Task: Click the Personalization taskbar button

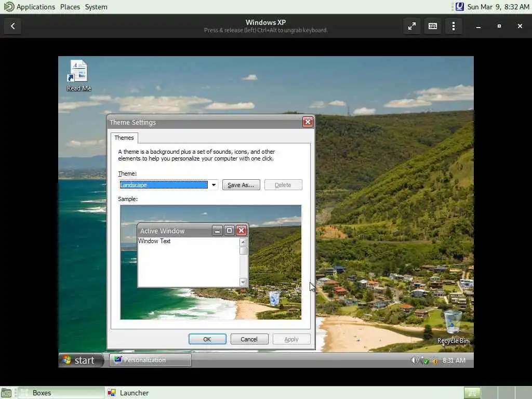Action: (150, 360)
